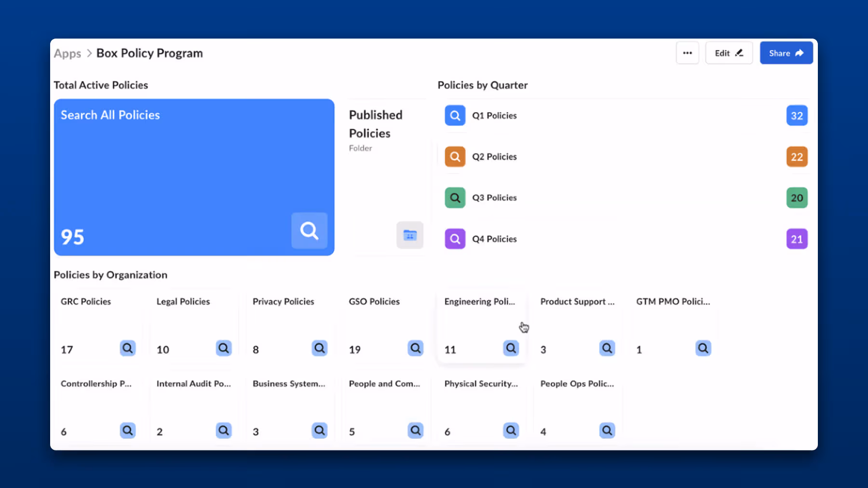868x488 pixels.
Task: Click the GRC Policies count 17
Action: pos(67,350)
